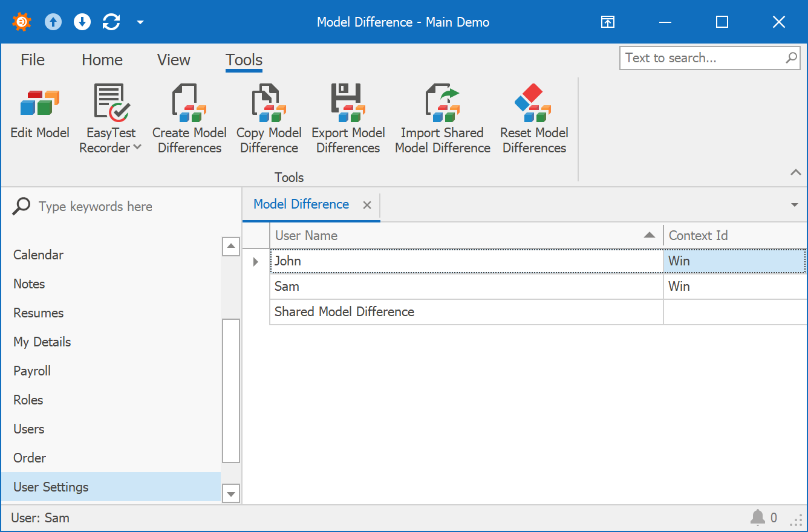The width and height of the screenshot is (808, 532).
Task: Select Payroll in the navigation list
Action: 32,371
